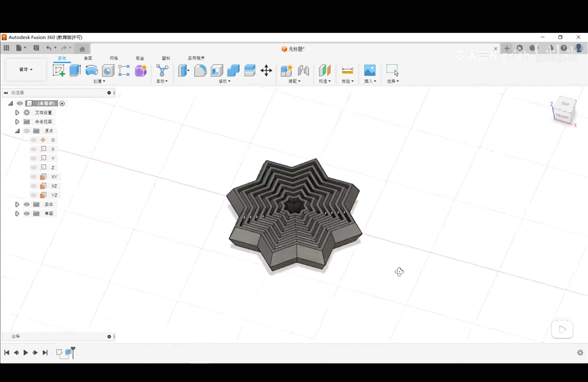Image resolution: width=588 pixels, height=382 pixels.
Task: Switch to the 曲面 surface tab
Action: click(x=88, y=58)
